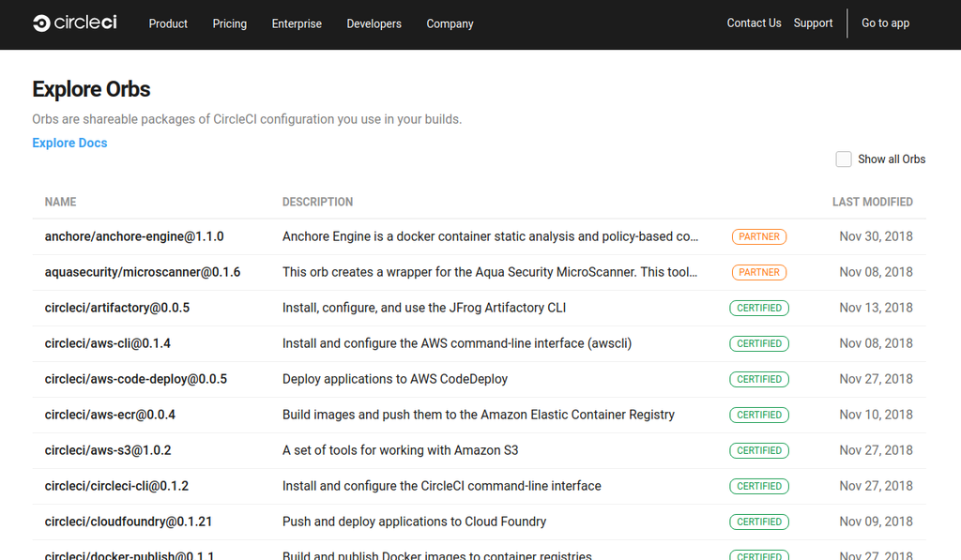Click CERTIFIED badge on cloudfoundry row
Image resolution: width=961 pixels, height=560 pixels.
pyautogui.click(x=758, y=522)
